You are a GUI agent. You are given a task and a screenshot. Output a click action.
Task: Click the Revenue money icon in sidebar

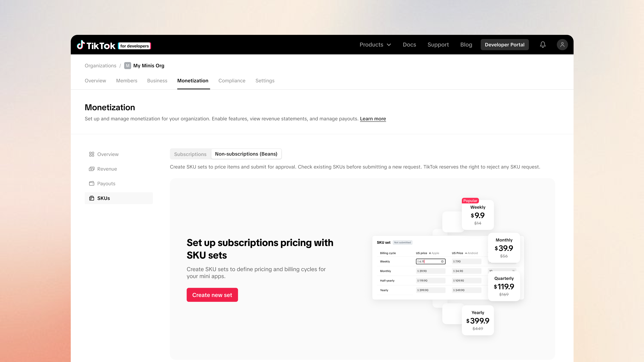[92, 169]
